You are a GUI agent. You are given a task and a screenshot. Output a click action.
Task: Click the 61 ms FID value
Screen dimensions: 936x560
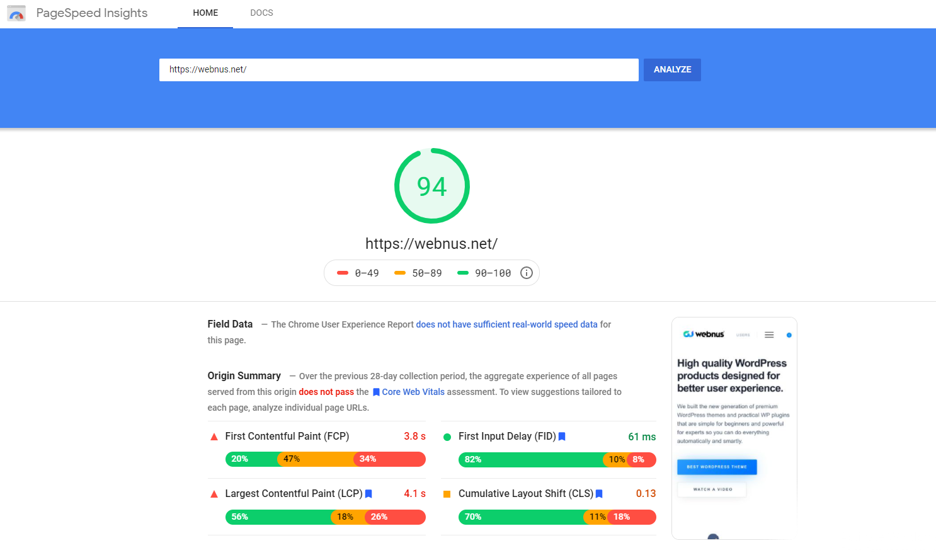pos(642,437)
